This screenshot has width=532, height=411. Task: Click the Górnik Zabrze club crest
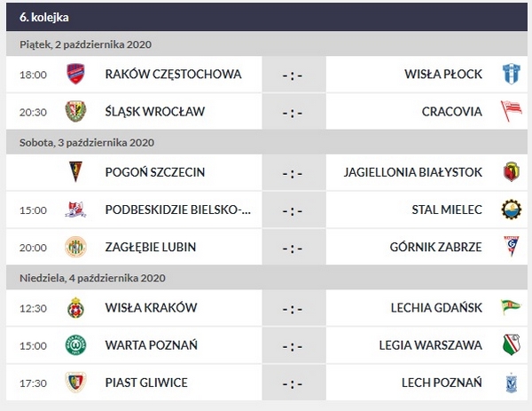coord(510,247)
